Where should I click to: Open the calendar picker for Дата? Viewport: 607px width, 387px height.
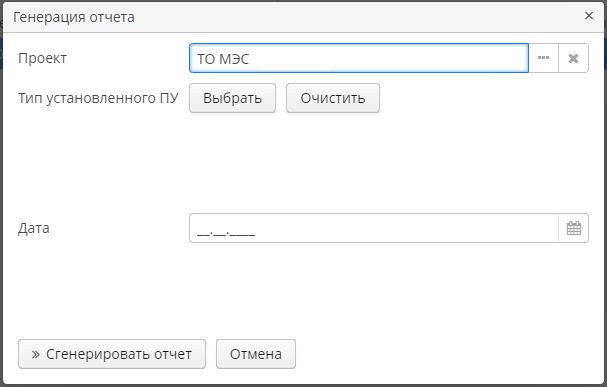(x=574, y=228)
